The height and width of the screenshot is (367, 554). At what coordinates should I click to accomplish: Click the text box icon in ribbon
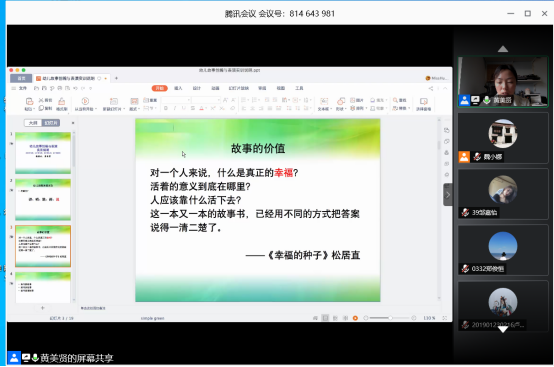[324, 101]
